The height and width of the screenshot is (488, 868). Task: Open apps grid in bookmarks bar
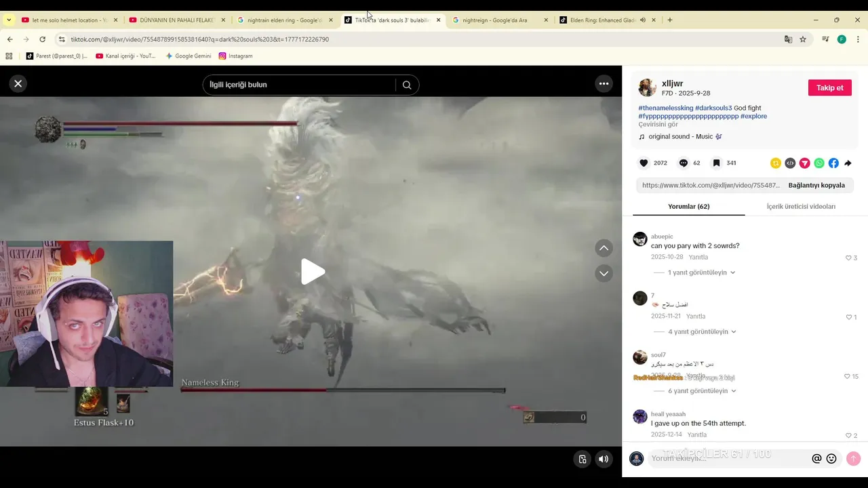coord(9,56)
